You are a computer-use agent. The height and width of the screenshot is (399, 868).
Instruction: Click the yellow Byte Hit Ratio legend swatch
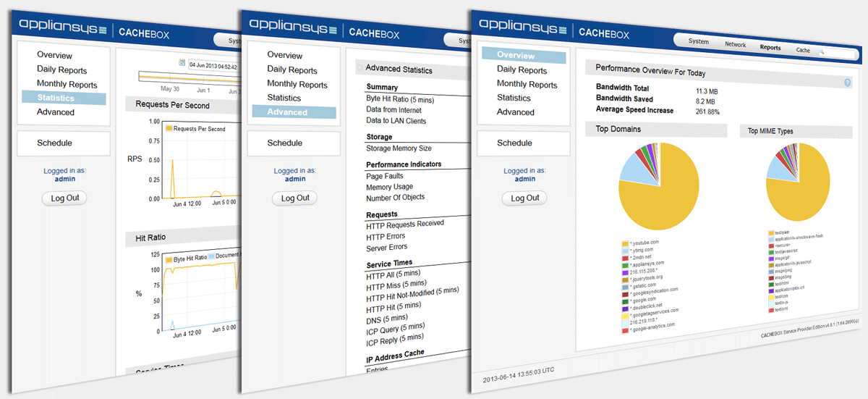pos(169,259)
